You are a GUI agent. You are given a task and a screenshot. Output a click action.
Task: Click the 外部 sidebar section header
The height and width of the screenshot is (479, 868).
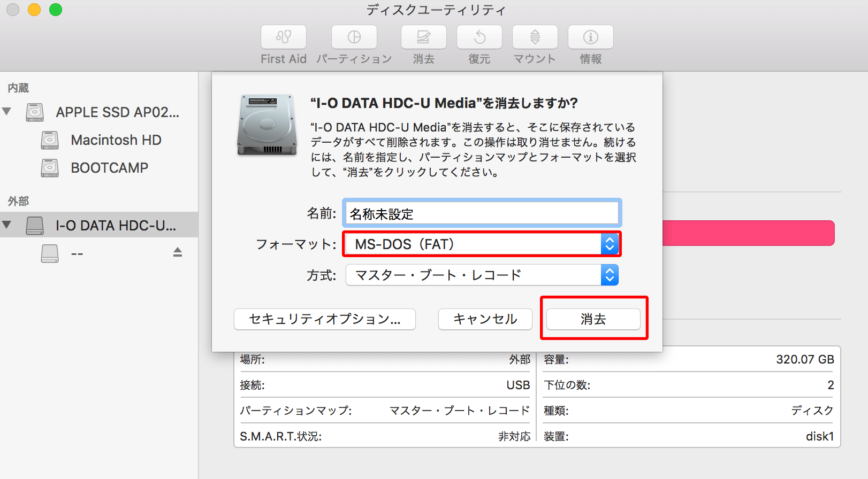pyautogui.click(x=18, y=201)
